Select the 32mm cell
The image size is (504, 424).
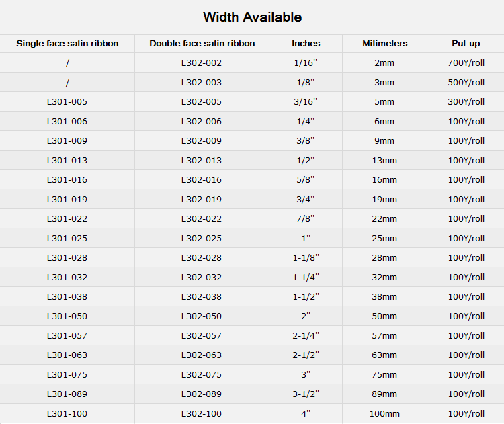click(384, 277)
